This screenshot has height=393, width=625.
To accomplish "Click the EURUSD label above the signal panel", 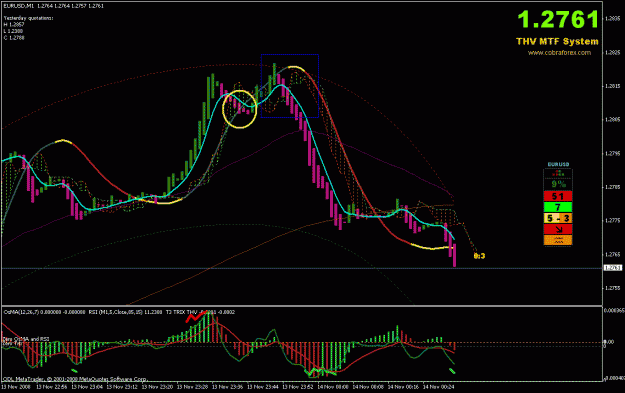I will 558,164.
